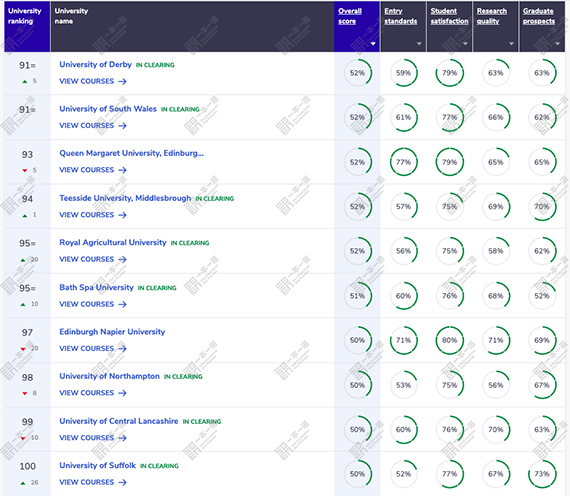Click Central Lancashire's red down-rank arrow

(23, 438)
